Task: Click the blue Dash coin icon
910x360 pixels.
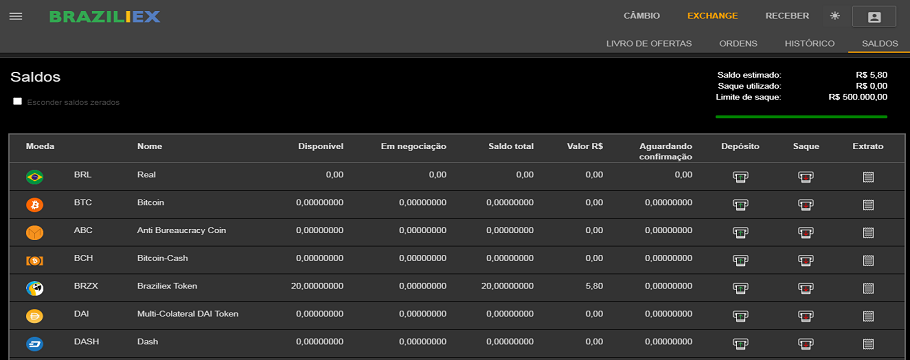Action: (x=35, y=344)
